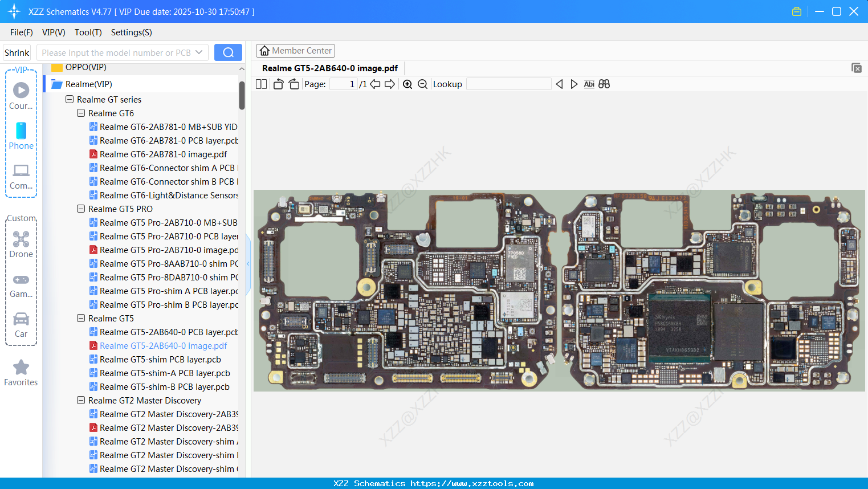
Task: Rotate the page clockwise
Action: pyautogui.click(x=294, y=84)
